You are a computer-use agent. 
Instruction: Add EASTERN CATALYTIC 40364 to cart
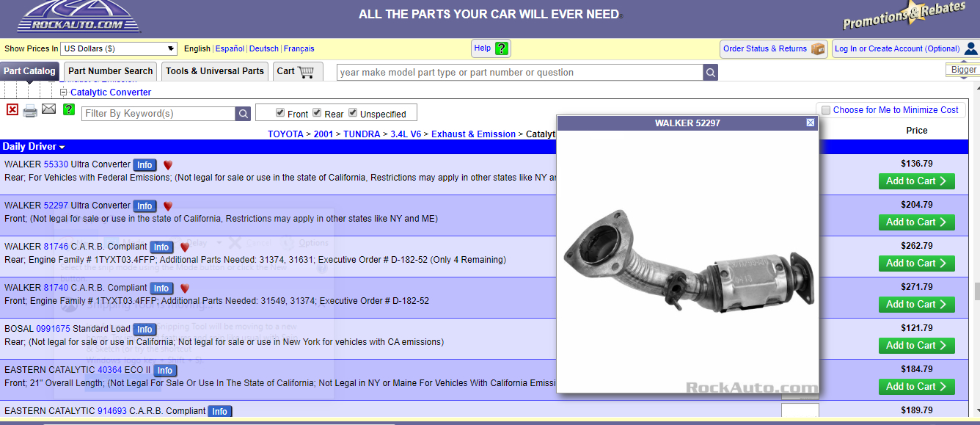(916, 386)
